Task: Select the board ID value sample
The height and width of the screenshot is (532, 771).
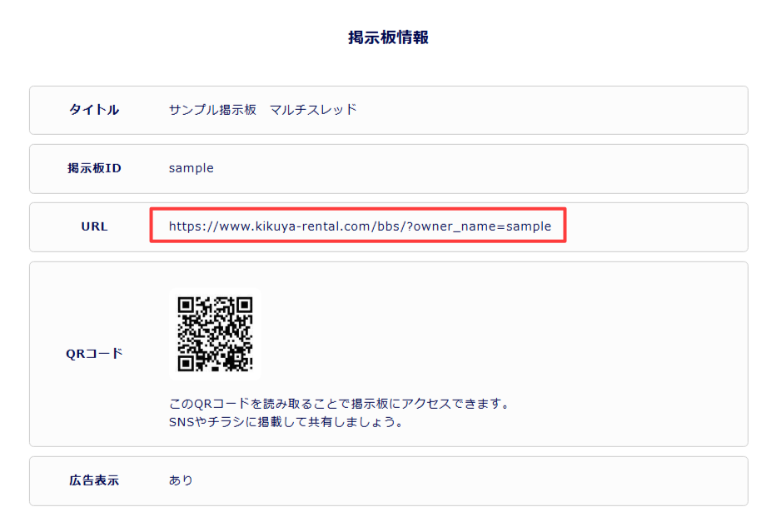Action: [x=191, y=168]
